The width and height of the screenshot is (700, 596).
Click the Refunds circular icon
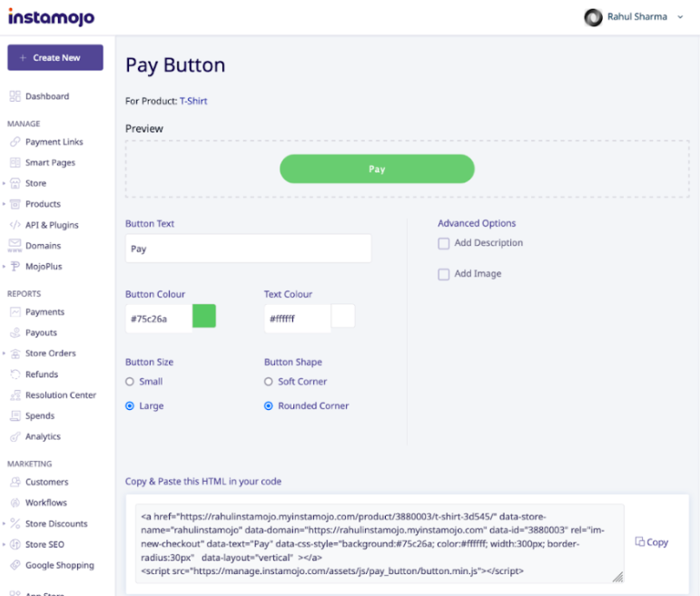pyautogui.click(x=15, y=375)
